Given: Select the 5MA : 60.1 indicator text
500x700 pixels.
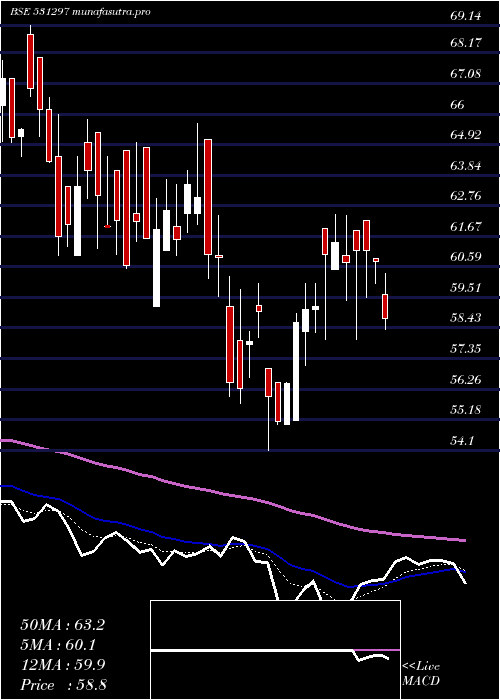Looking at the screenshot, I should [58, 645].
